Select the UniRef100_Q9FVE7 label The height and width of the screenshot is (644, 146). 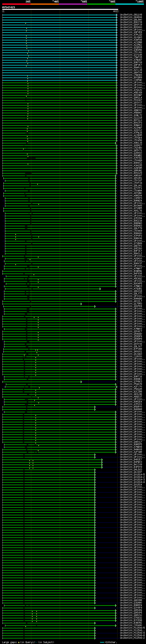click(131, 65)
